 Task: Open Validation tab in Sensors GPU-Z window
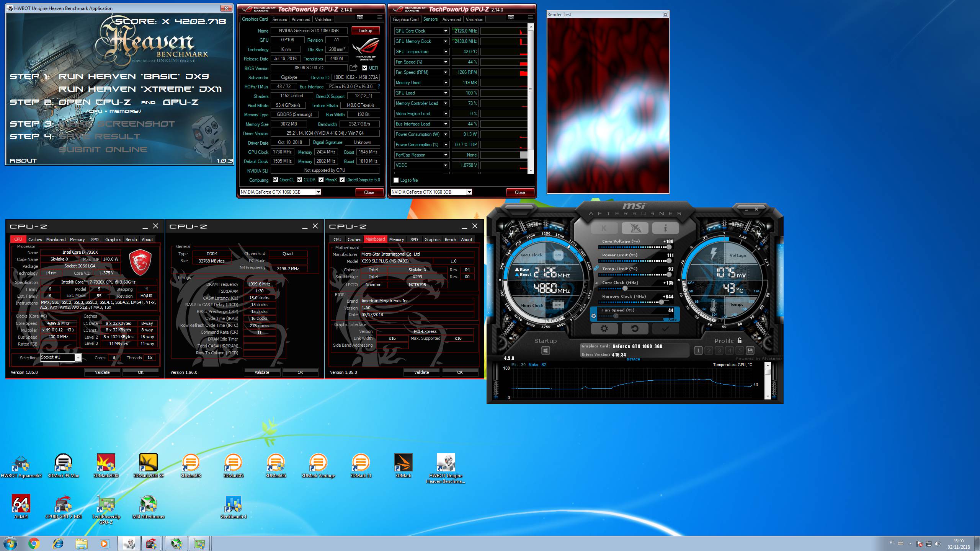click(474, 19)
